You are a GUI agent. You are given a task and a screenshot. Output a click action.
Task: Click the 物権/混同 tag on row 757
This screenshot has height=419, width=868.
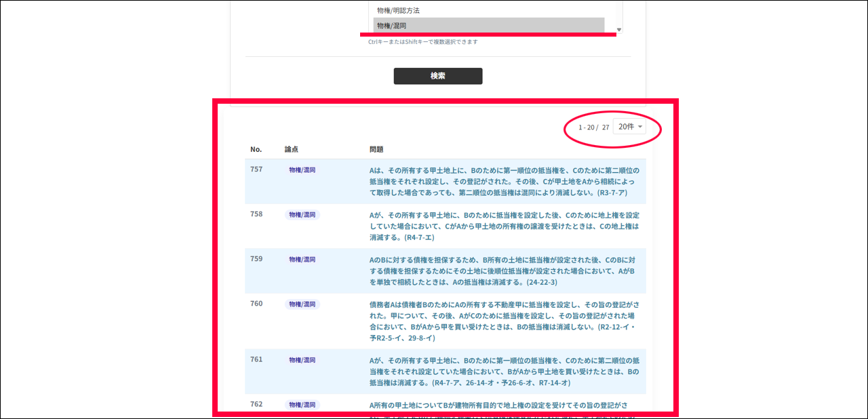click(302, 170)
